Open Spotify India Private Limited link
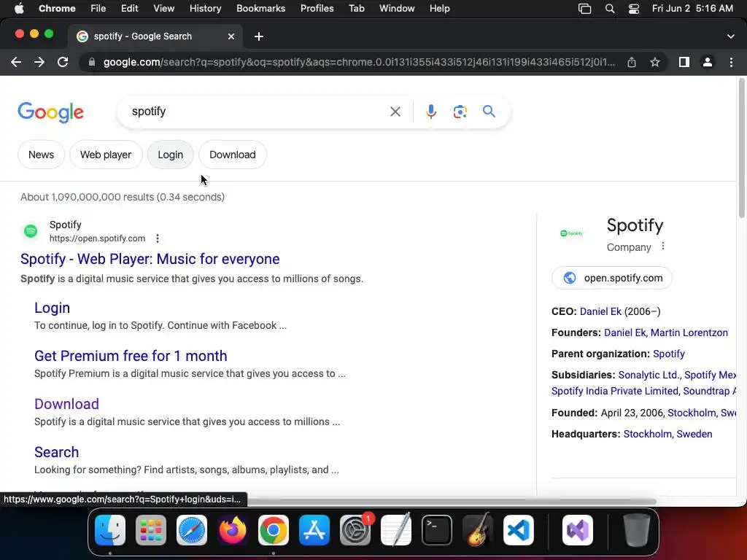747x560 pixels. point(614,391)
